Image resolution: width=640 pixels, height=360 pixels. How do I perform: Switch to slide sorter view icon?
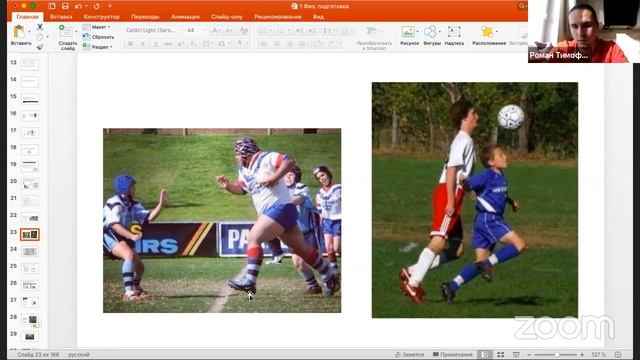pyautogui.click(x=500, y=355)
